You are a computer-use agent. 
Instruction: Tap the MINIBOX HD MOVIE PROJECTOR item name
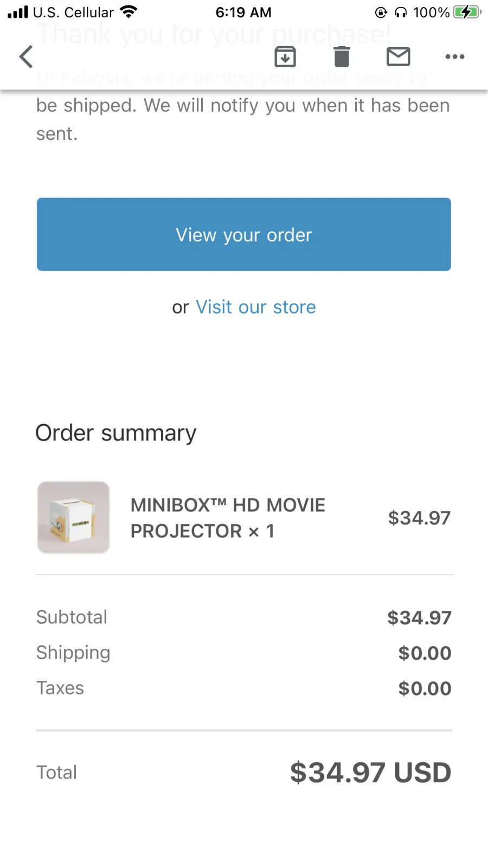point(228,518)
